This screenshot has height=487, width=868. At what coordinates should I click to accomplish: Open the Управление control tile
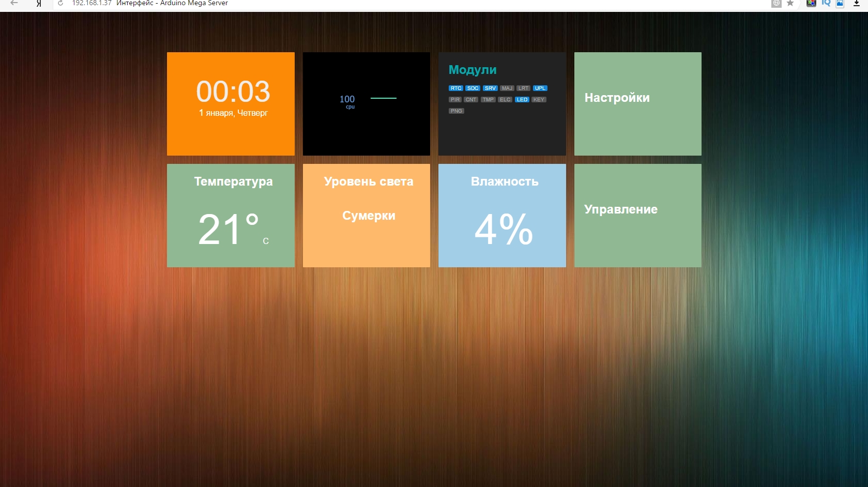pos(638,216)
